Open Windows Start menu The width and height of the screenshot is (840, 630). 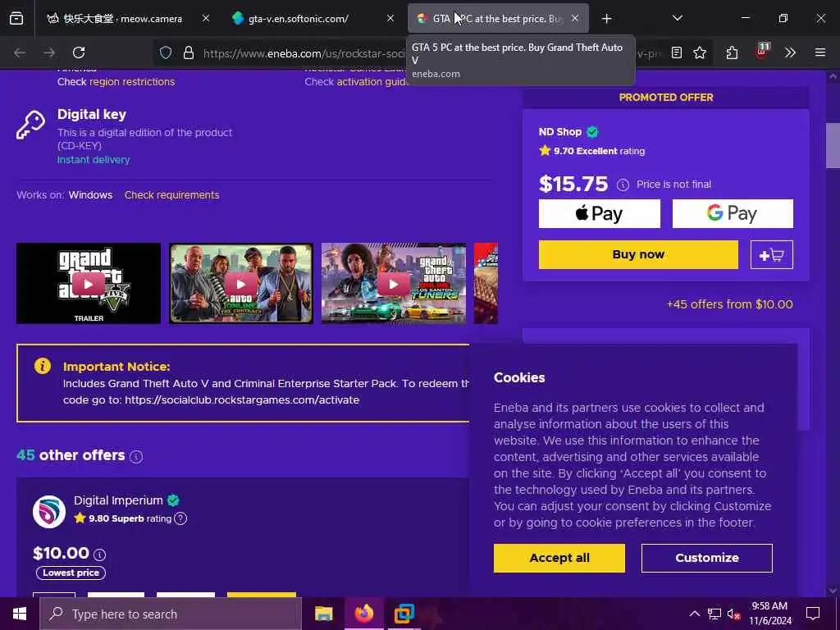(x=20, y=614)
